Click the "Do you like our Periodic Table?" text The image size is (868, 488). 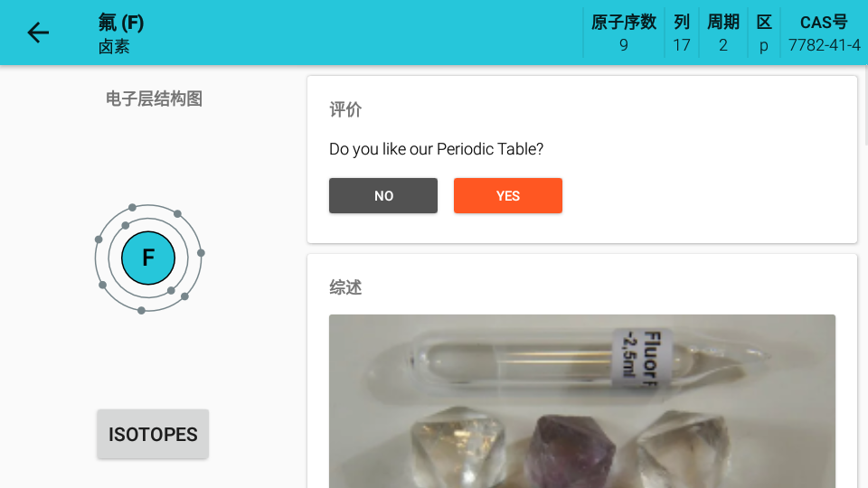coord(436,149)
